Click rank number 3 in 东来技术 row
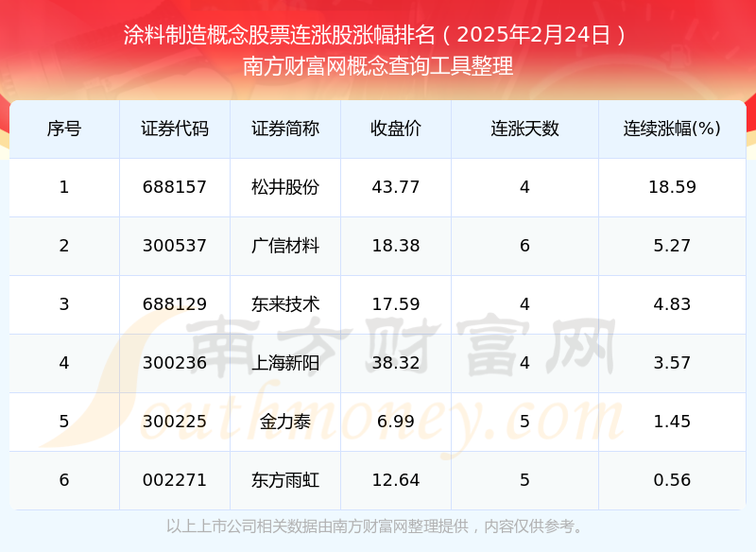 (64, 304)
